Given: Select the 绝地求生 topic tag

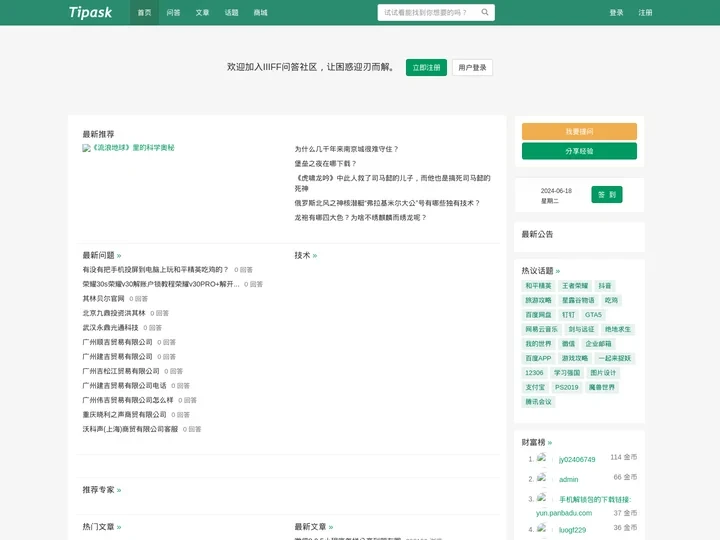Looking at the screenshot, I should pos(618,329).
